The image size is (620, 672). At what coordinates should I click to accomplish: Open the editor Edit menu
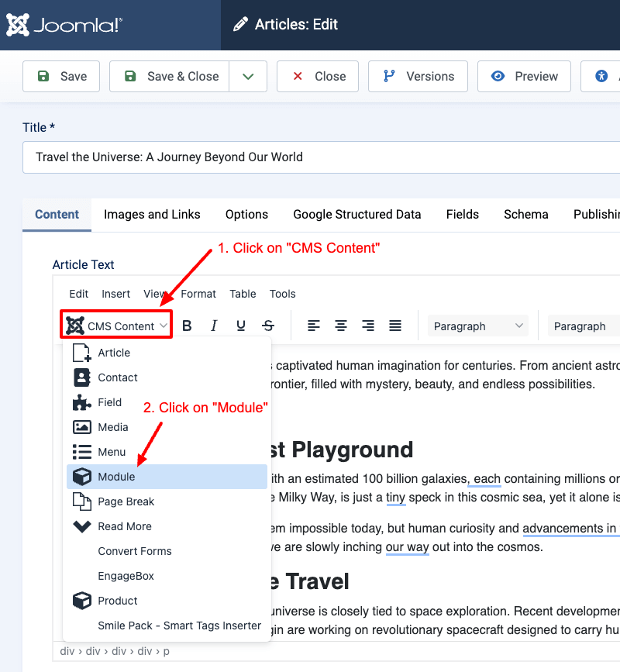pyautogui.click(x=79, y=294)
